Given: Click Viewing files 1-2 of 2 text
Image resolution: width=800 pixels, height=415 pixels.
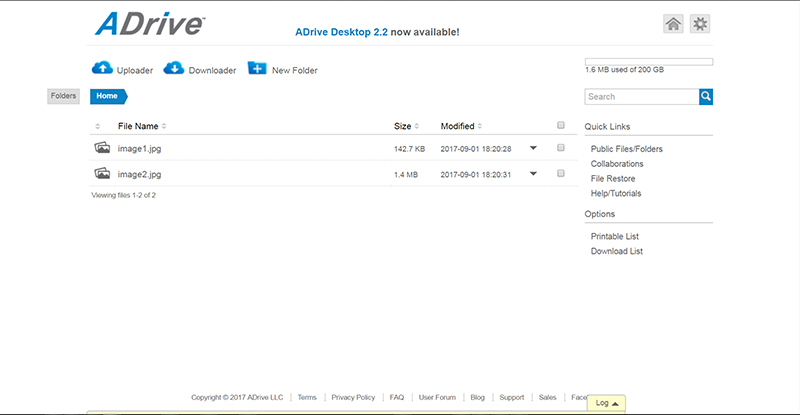Looking at the screenshot, I should (123, 195).
